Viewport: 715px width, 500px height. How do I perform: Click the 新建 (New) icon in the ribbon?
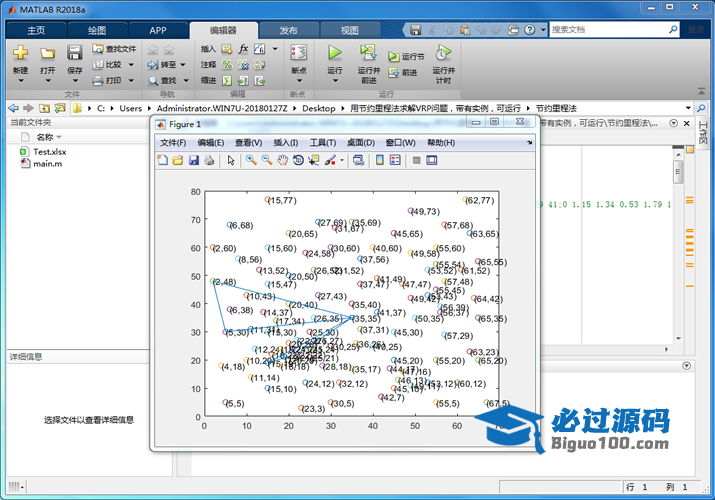[20, 53]
